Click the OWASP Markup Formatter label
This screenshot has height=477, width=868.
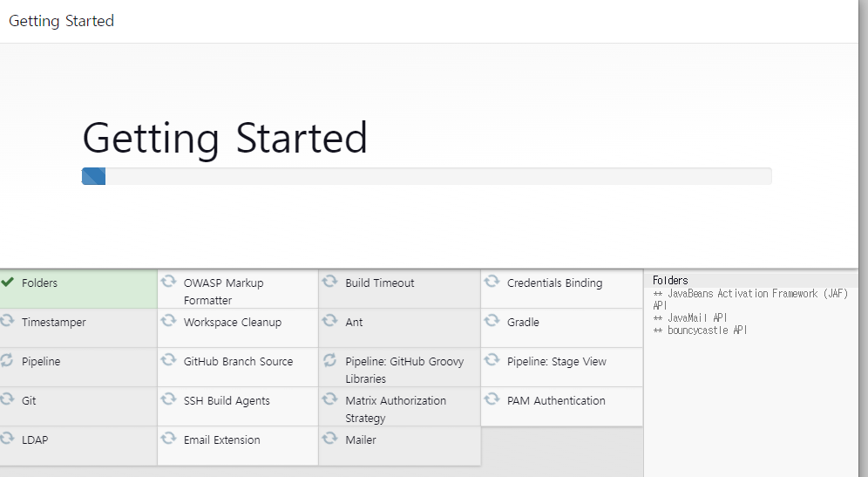pyautogui.click(x=224, y=291)
